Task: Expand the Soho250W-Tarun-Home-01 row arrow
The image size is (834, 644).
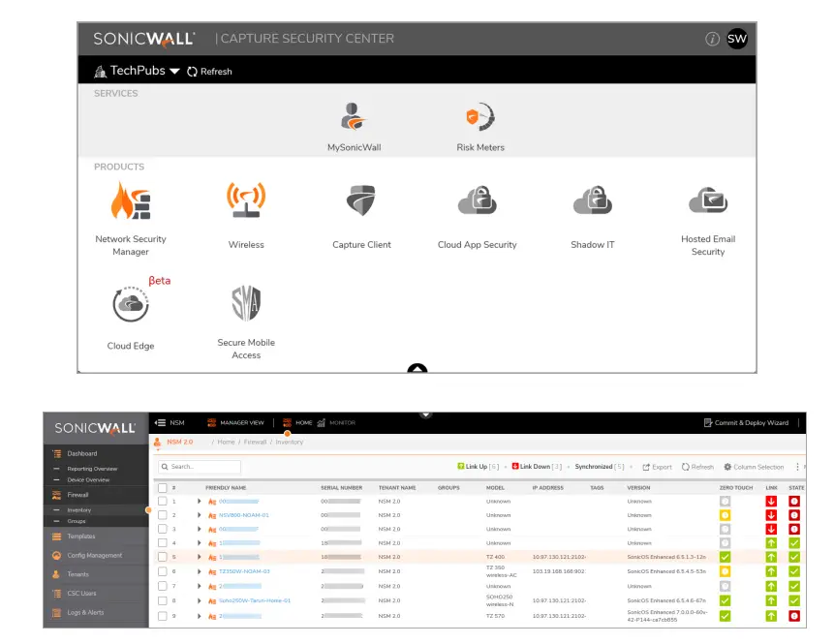Action: 199,600
